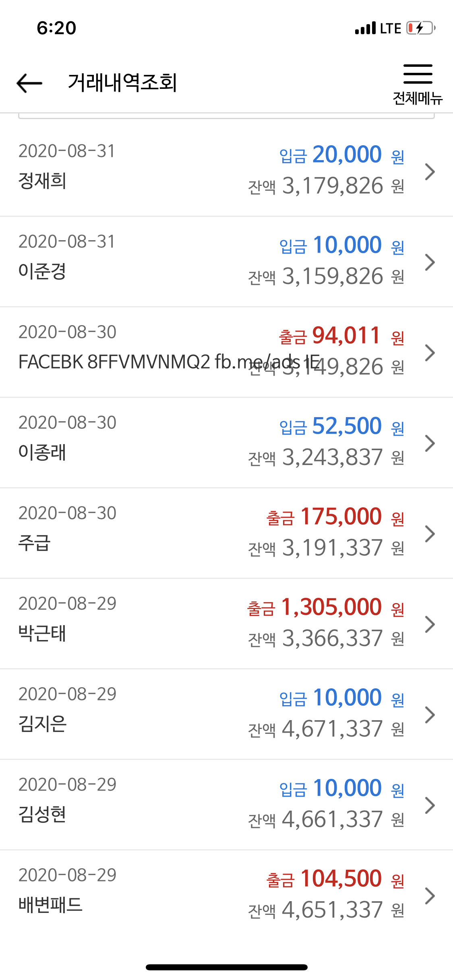Expand the FACEBK 94,011 withdrawal chevron
This screenshot has height=980, width=453.
coord(430,352)
